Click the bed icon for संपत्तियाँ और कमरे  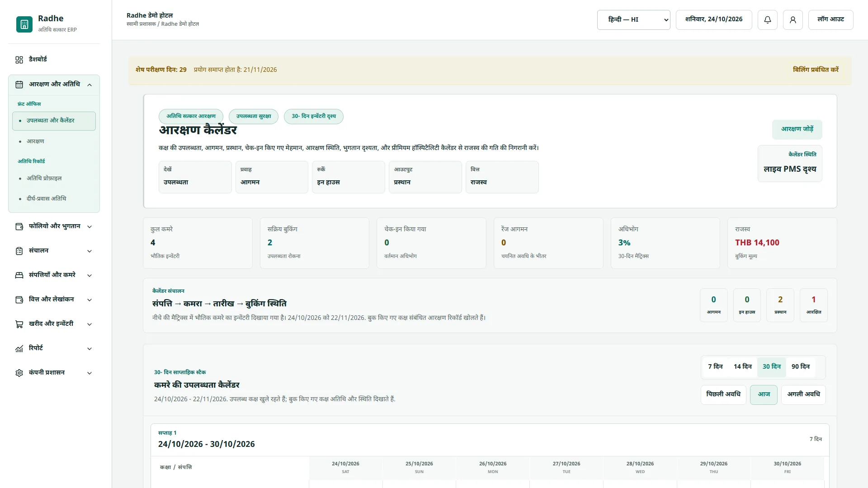coord(19,275)
